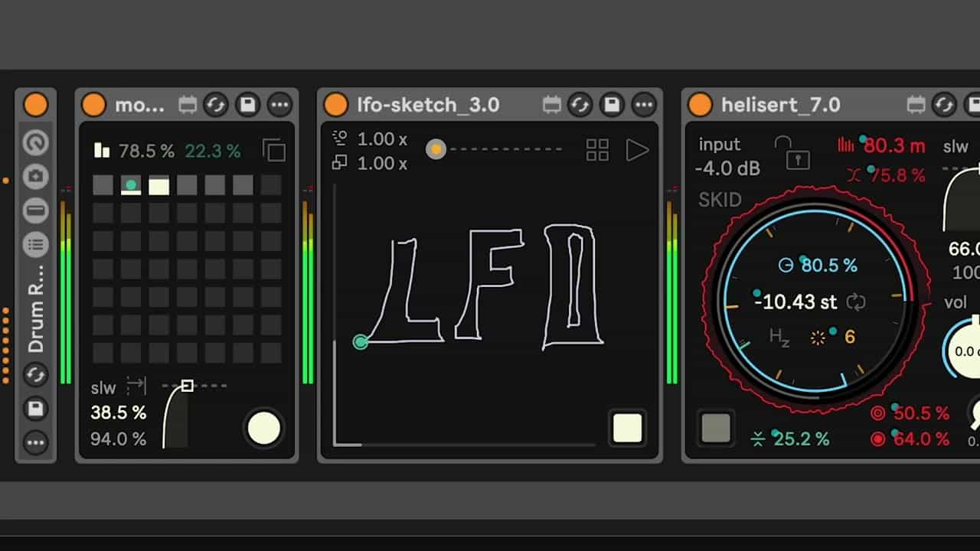Click the copy icon in mo... device
980x551 pixels.
[273, 150]
